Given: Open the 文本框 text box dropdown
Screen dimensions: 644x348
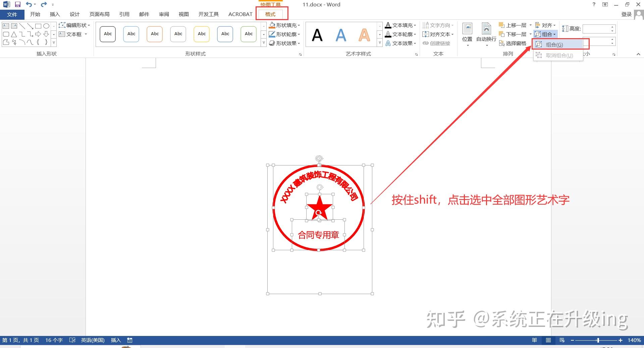Looking at the screenshot, I should point(73,34).
